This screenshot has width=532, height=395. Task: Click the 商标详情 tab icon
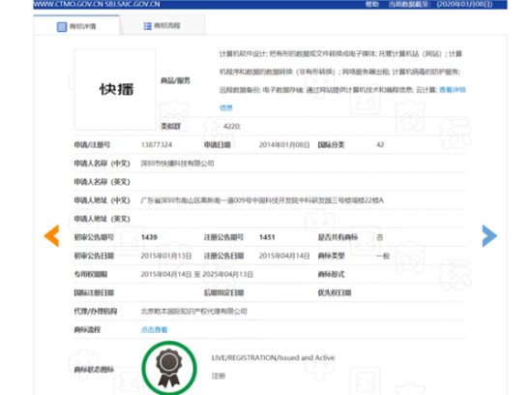[x=62, y=26]
